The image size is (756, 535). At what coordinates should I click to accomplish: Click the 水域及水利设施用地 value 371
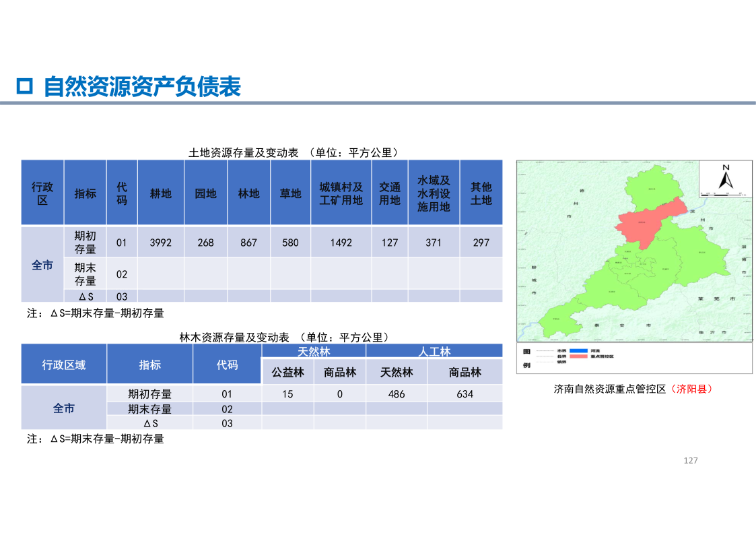pos(434,243)
